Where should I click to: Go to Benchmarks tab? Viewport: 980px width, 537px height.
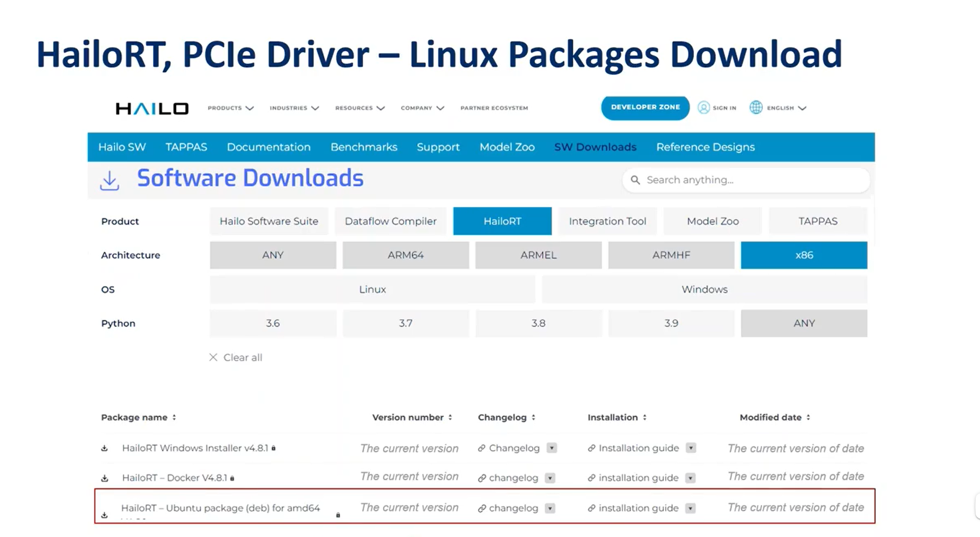pos(364,147)
